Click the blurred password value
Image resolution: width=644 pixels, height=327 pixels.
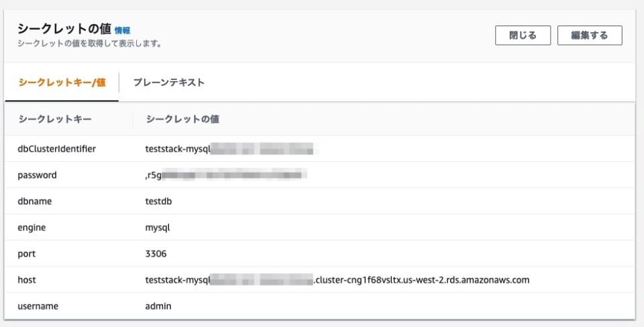click(x=225, y=175)
